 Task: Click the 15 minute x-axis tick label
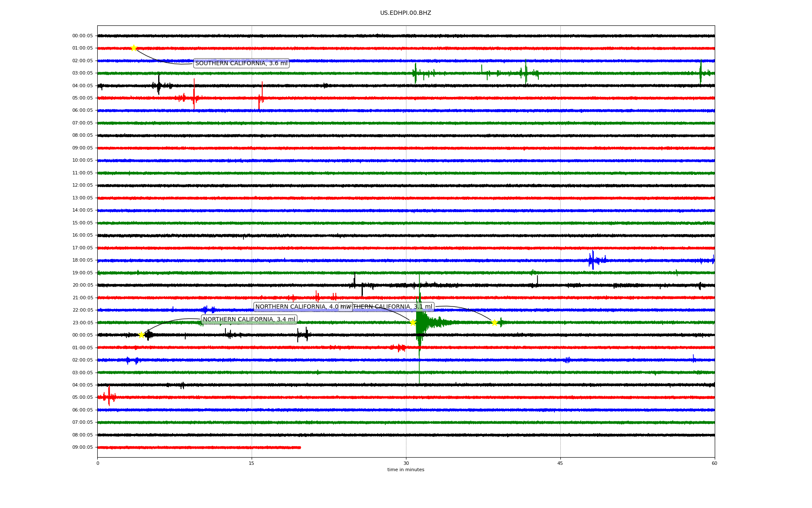(x=252, y=463)
